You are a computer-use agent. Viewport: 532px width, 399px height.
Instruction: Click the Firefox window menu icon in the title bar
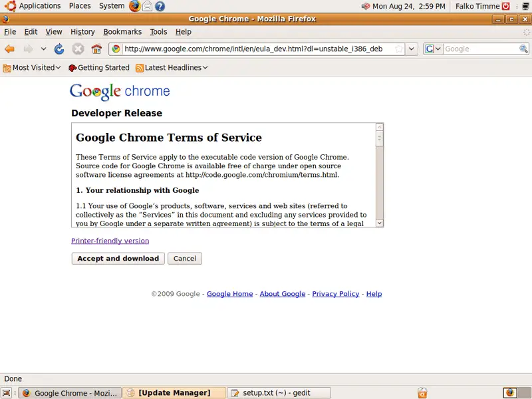coord(5,19)
